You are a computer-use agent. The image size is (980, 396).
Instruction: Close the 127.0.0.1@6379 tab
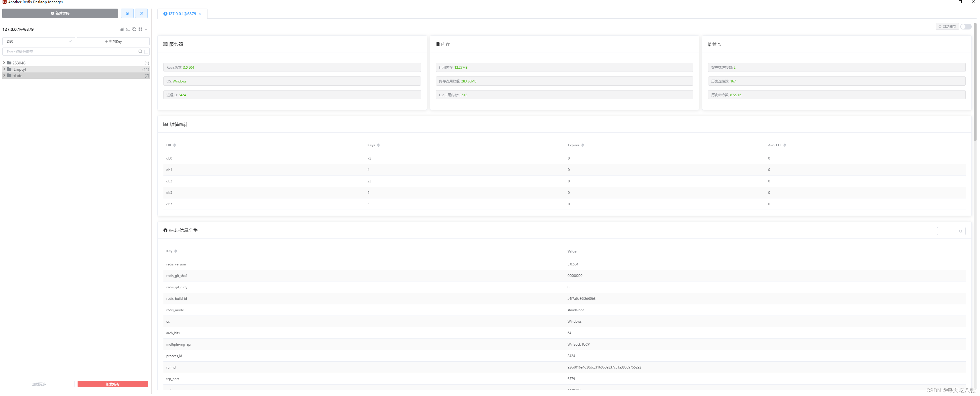[x=200, y=14]
